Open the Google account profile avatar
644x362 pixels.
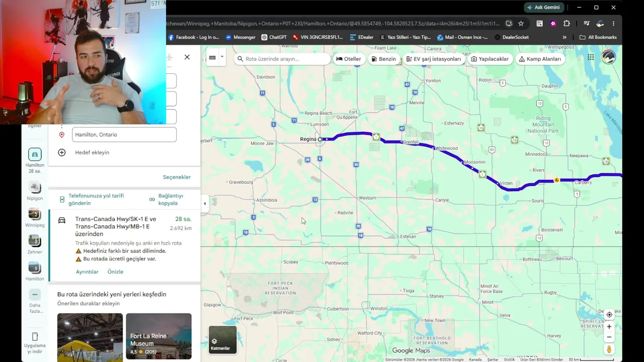(608, 57)
